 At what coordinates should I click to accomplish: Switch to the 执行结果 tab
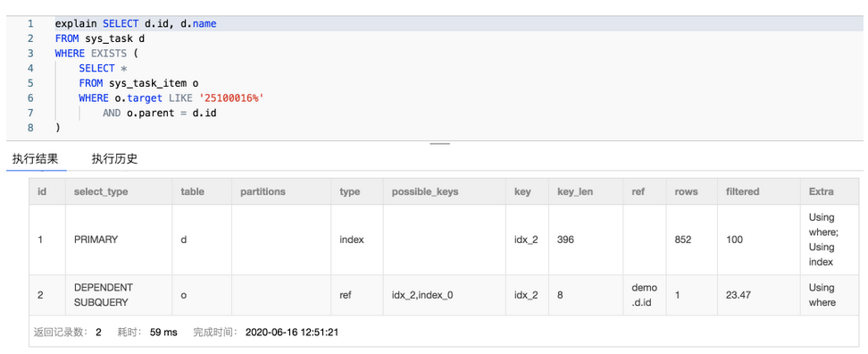[36, 159]
